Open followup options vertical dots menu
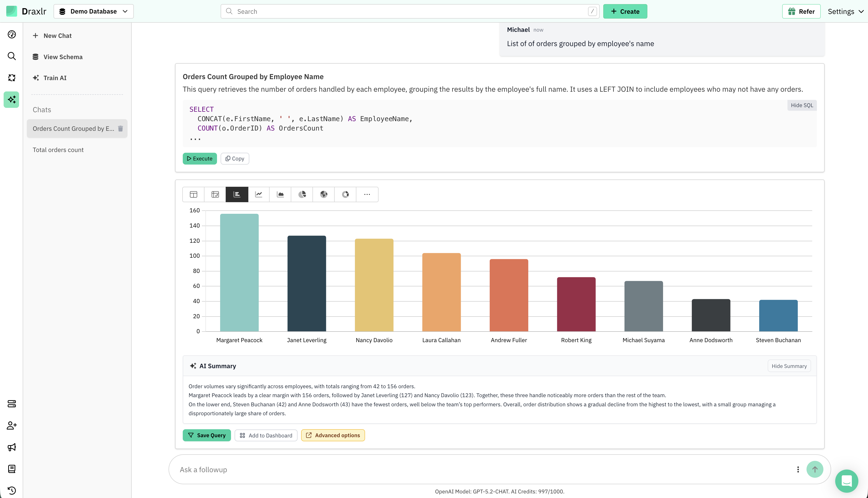This screenshot has width=868, height=498. 798,469
